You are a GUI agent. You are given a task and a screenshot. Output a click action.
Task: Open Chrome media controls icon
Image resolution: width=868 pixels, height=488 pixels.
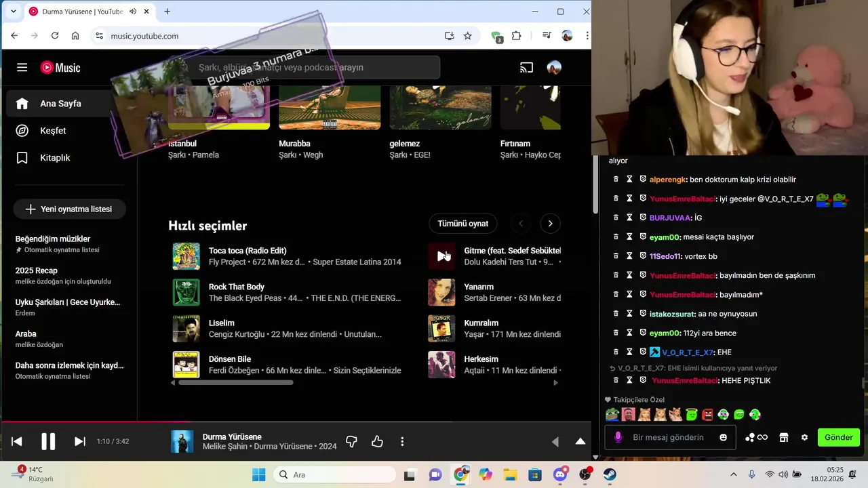click(x=547, y=36)
